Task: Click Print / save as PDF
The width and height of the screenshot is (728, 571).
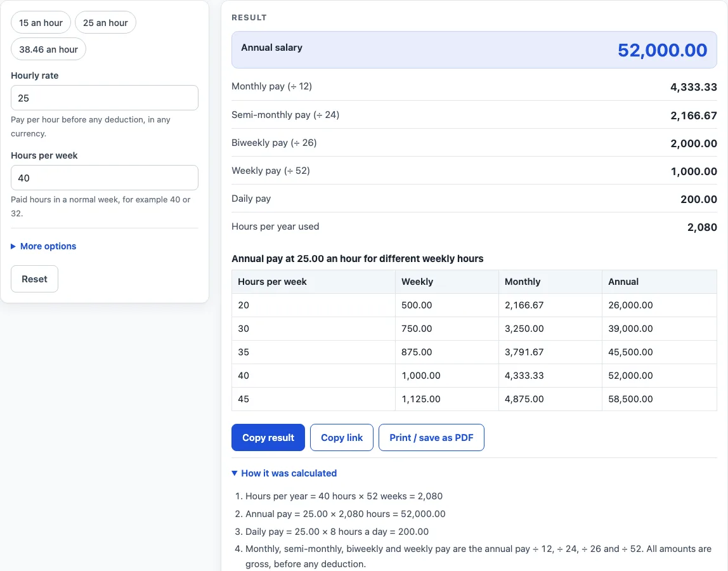Action: point(431,437)
